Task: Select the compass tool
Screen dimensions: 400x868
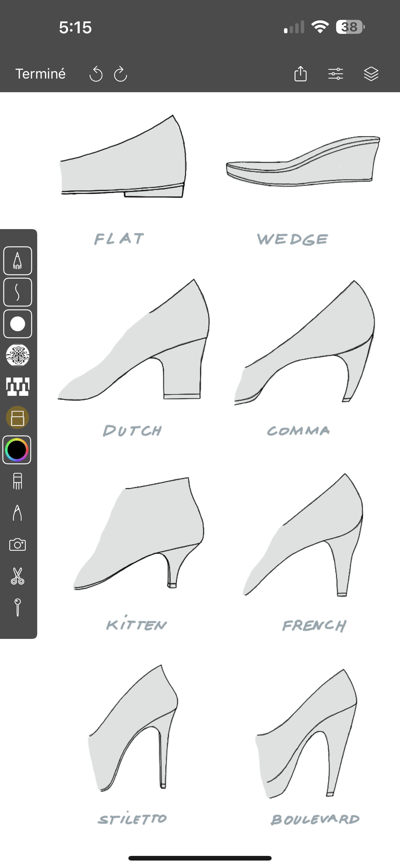Action: (17, 513)
